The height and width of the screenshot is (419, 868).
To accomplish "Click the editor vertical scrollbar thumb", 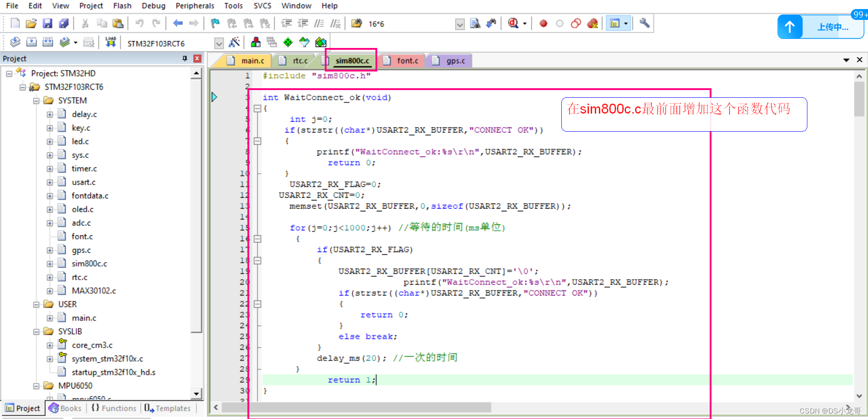I will pyautogui.click(x=859, y=99).
